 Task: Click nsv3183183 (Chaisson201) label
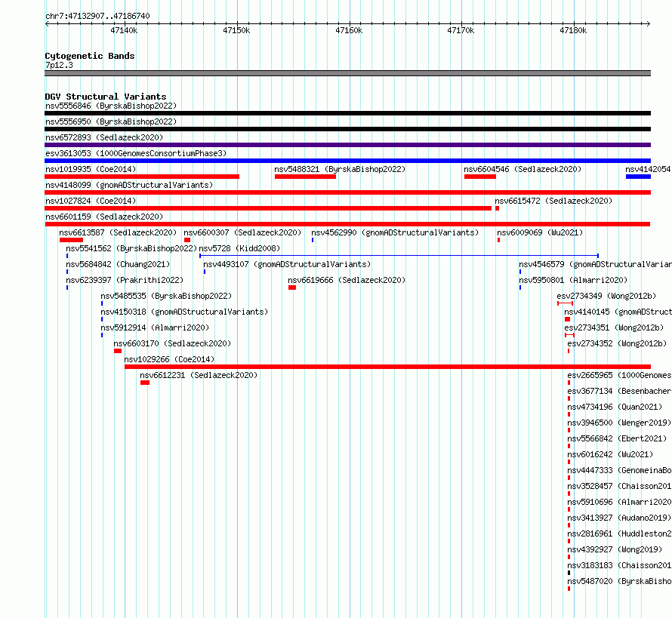click(619, 565)
